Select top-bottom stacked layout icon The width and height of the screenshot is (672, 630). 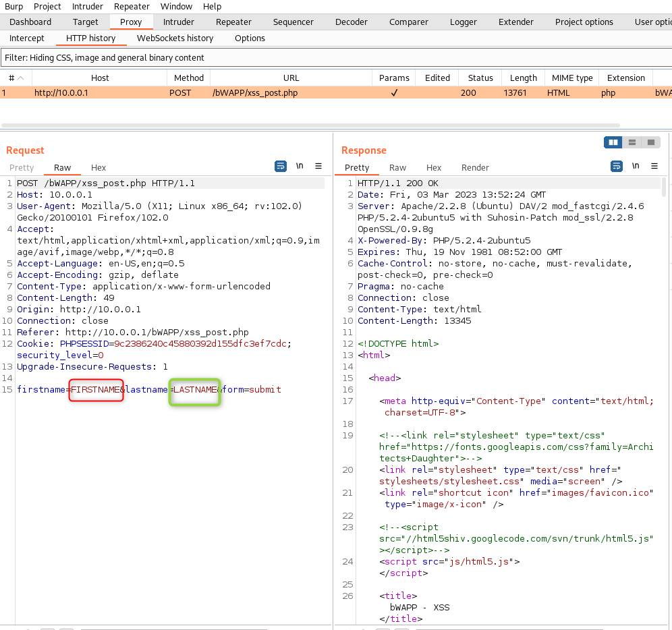tap(632, 142)
